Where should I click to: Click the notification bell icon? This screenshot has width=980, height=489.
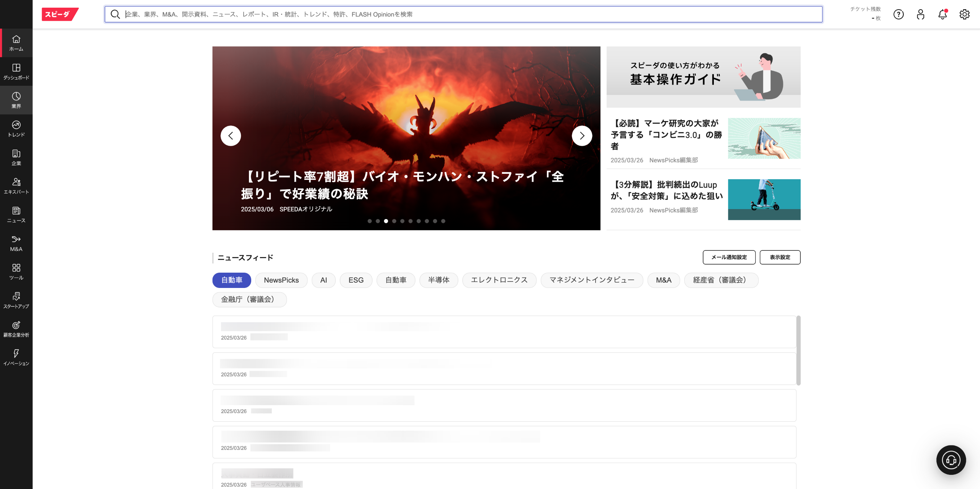pyautogui.click(x=942, y=15)
